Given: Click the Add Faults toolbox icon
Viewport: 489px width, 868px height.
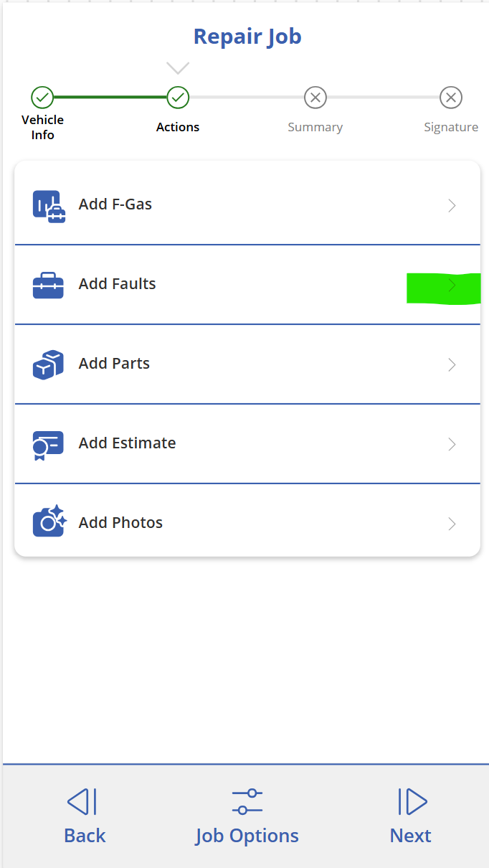Looking at the screenshot, I should [x=48, y=285].
